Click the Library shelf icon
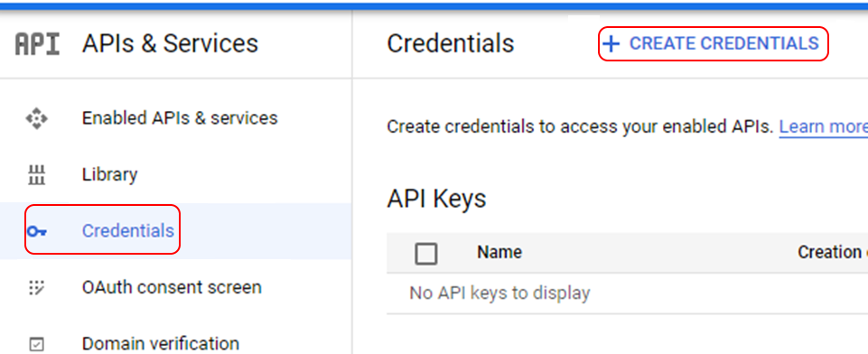The image size is (868, 354). coord(36,175)
